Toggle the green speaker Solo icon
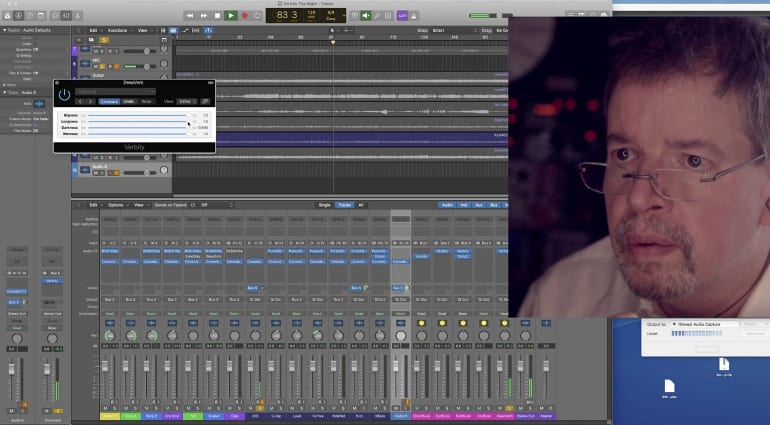The width and height of the screenshot is (770, 425). (x=366, y=16)
